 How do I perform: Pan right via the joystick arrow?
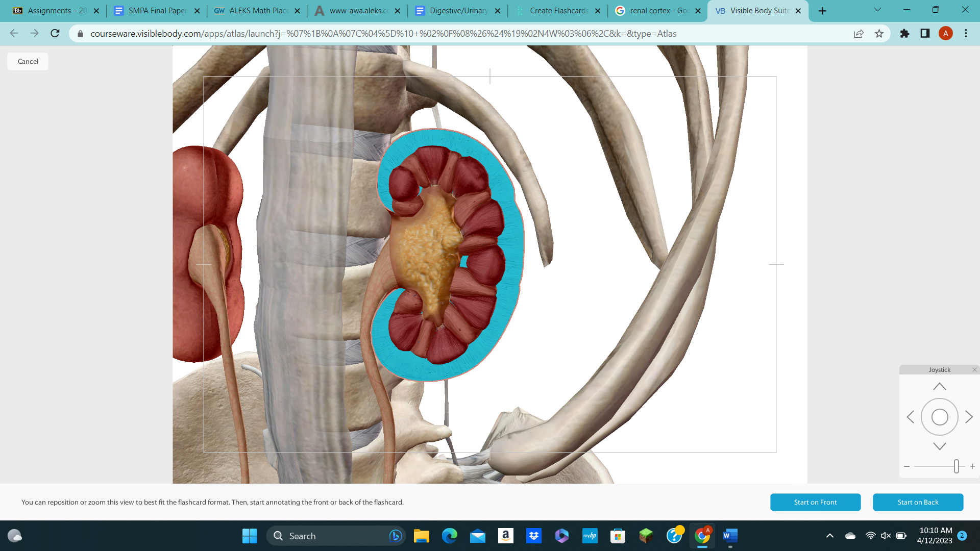coord(969,417)
